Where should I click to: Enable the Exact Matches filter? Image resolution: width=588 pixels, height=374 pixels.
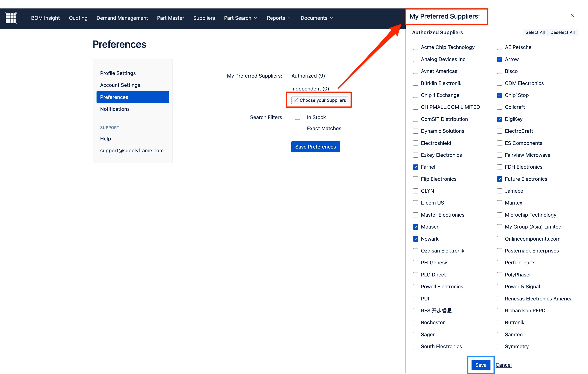(x=297, y=128)
